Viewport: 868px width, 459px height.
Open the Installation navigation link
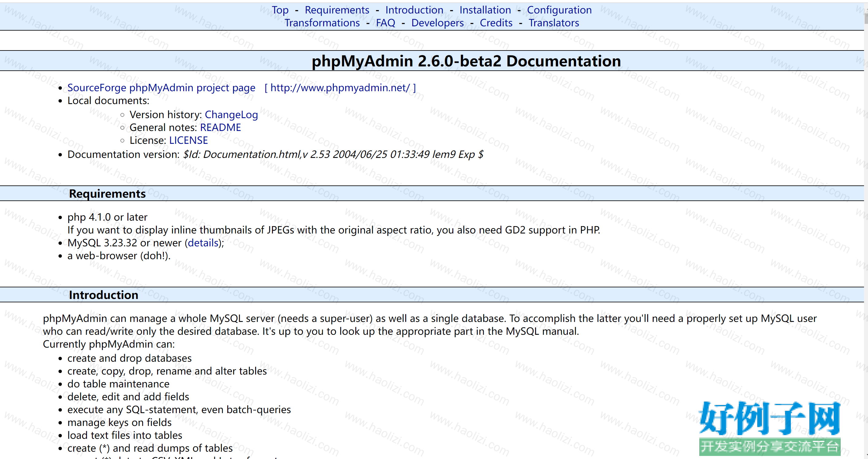pos(485,10)
